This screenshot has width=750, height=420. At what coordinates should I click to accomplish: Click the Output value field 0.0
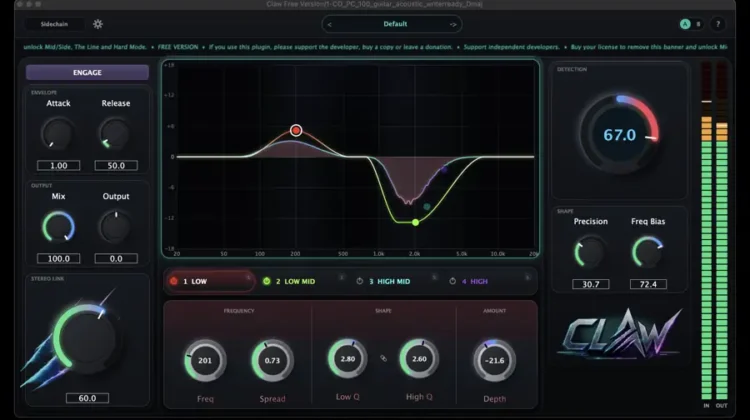pos(116,259)
